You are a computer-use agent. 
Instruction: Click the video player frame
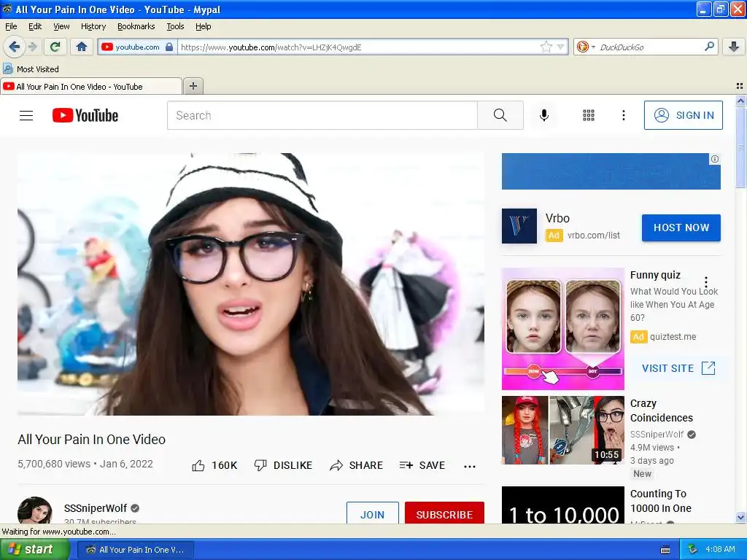click(x=251, y=284)
